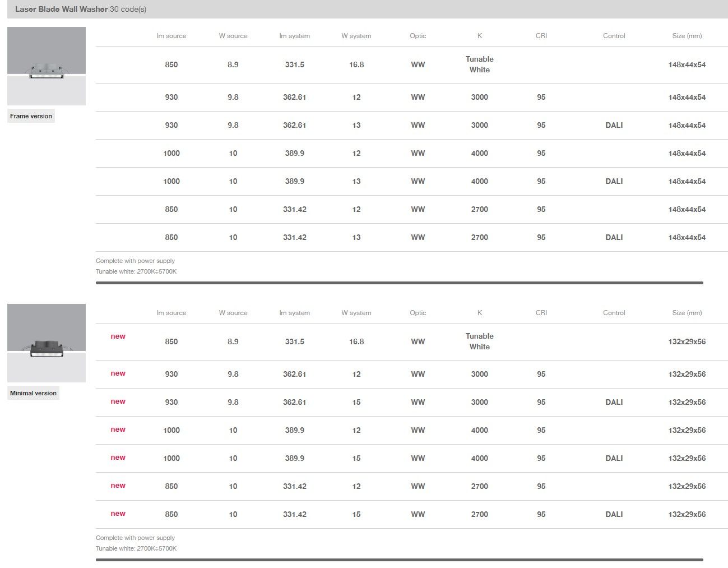Click the horizontal scrollbar under Frame version table
728x568 pixels.
point(399,283)
